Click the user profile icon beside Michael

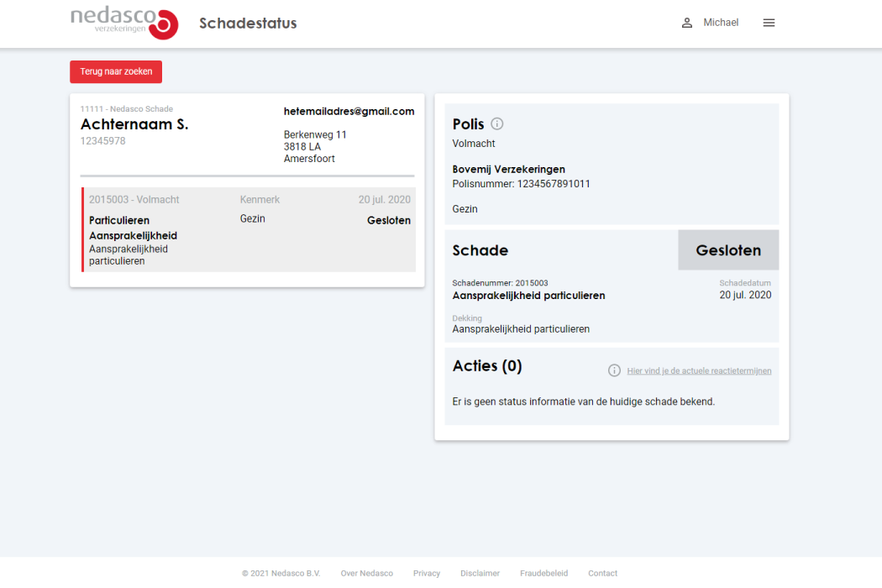click(687, 23)
